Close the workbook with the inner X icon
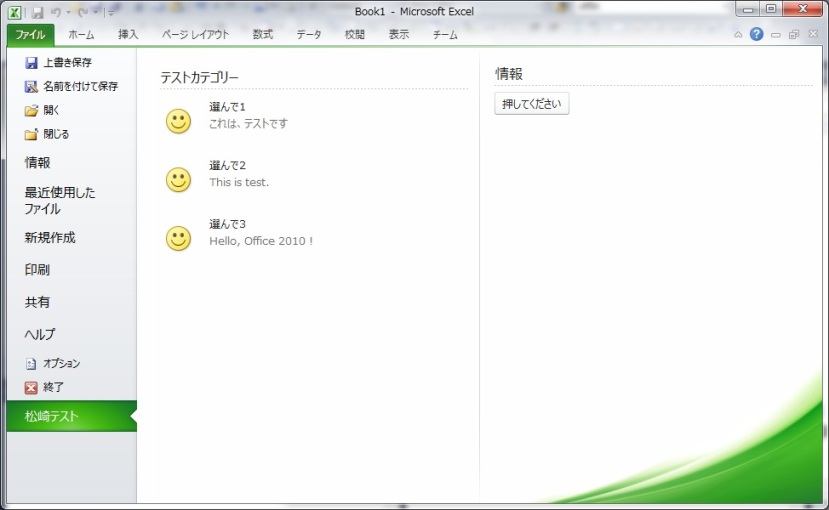829x510 pixels. point(813,34)
